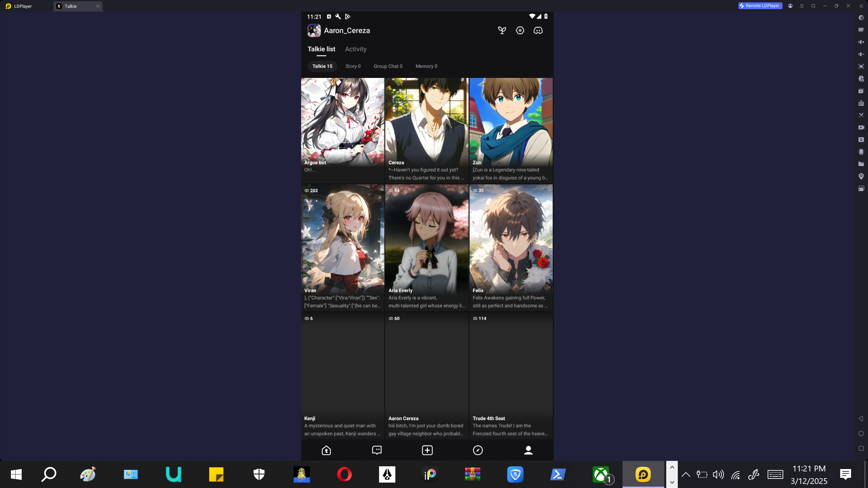The height and width of the screenshot is (488, 868).
Task: Open the volume control in system tray
Action: (x=718, y=474)
